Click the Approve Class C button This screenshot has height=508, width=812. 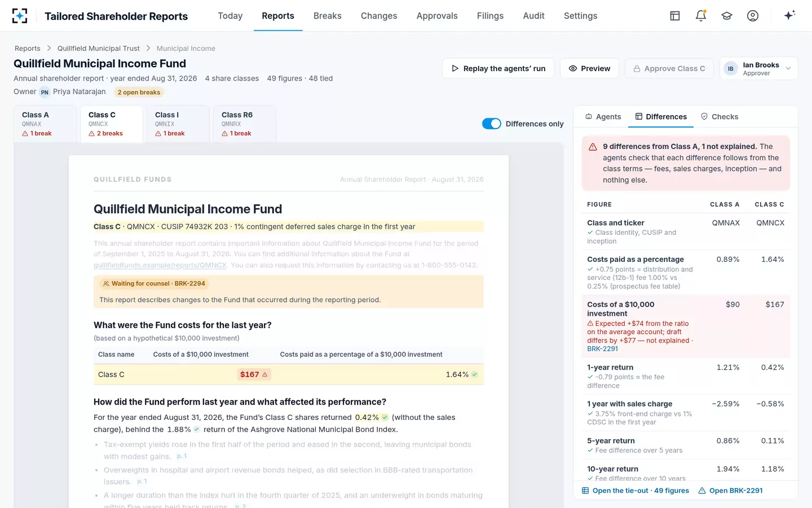click(x=669, y=69)
